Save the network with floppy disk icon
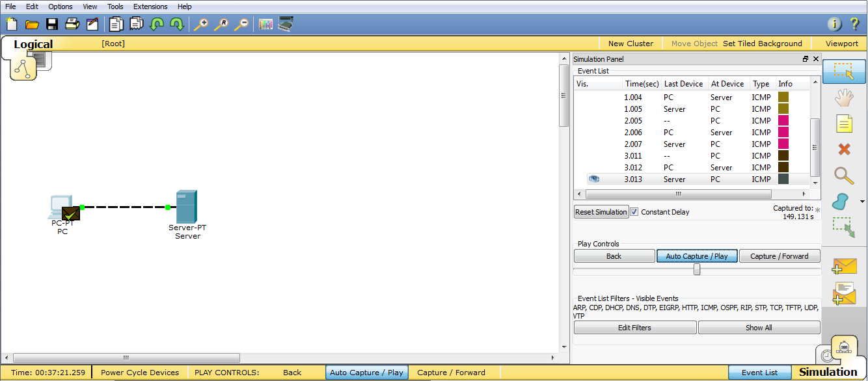868x381 pixels. (x=52, y=25)
